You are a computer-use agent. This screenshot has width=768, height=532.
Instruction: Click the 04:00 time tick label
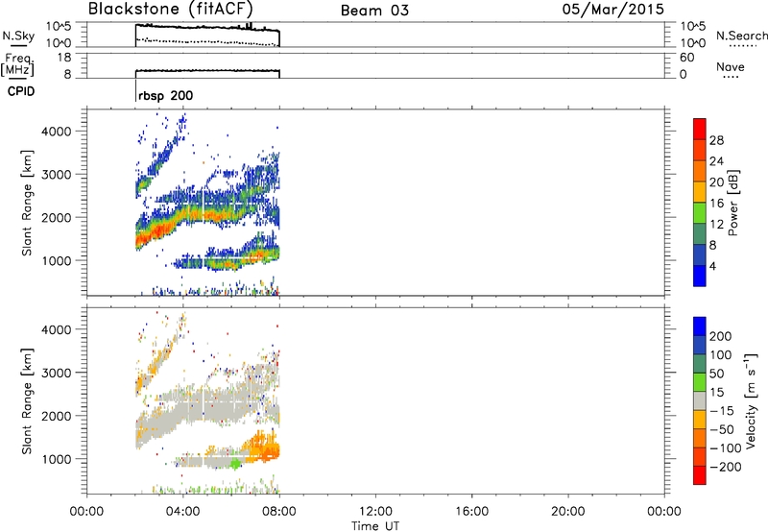click(183, 512)
